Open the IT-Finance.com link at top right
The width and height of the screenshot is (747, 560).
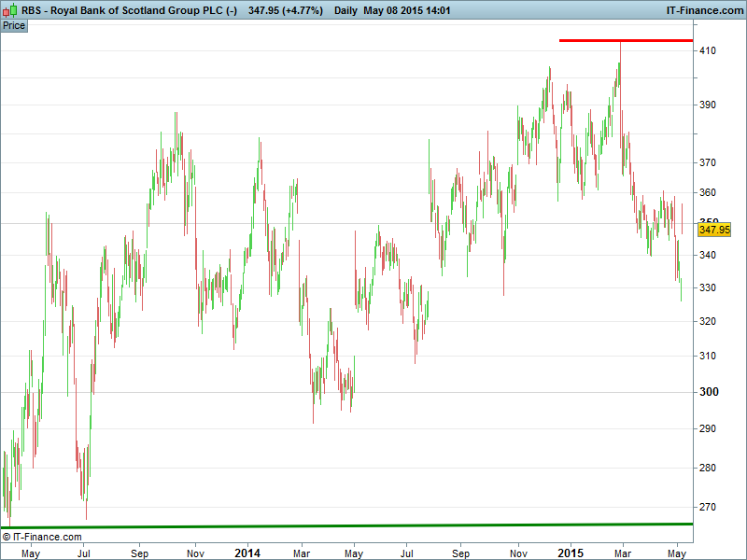tap(704, 9)
